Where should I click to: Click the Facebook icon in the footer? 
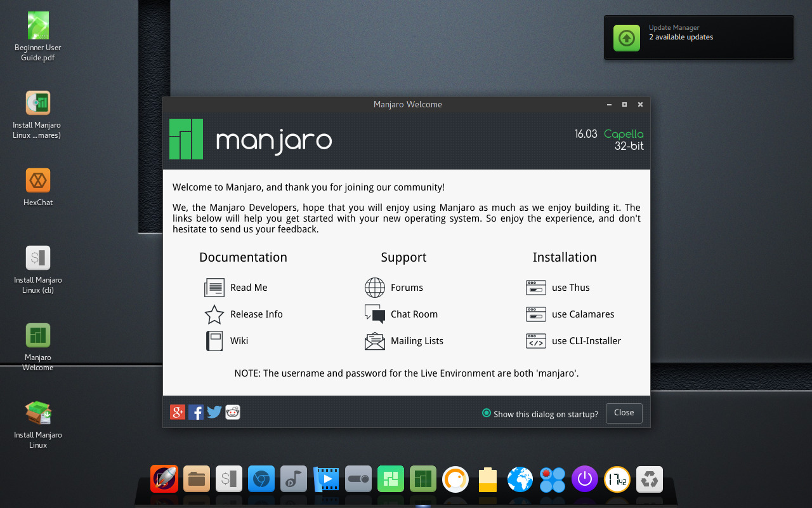point(195,412)
